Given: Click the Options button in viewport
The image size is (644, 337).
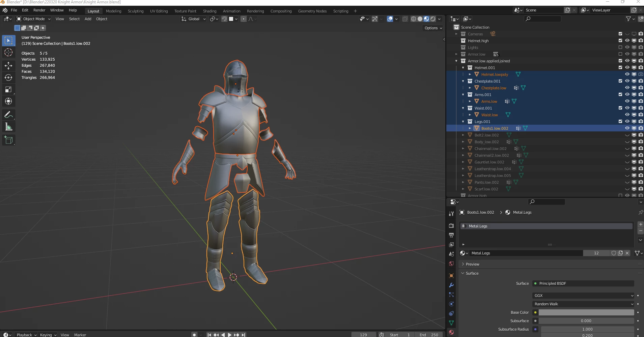Looking at the screenshot, I should [433, 28].
